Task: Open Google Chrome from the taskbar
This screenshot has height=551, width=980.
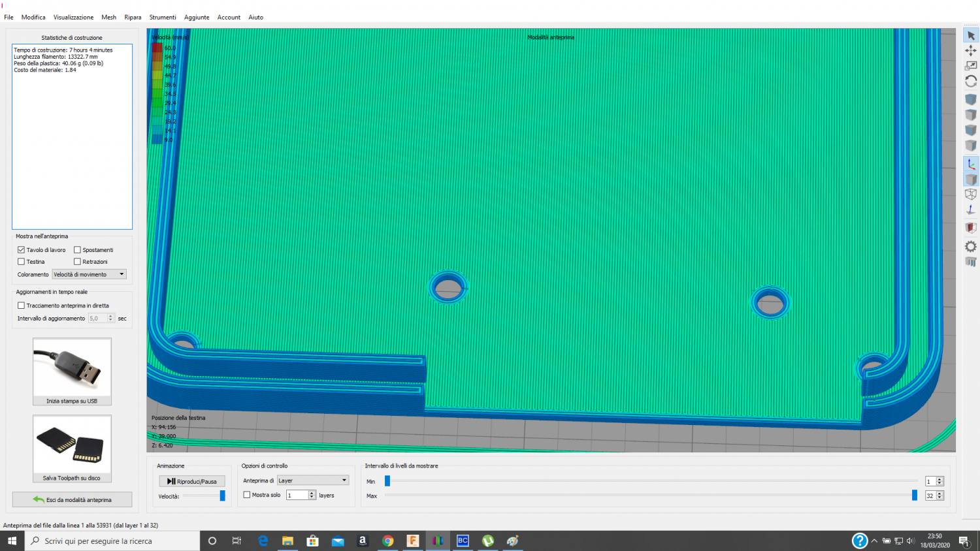Action: pos(388,541)
